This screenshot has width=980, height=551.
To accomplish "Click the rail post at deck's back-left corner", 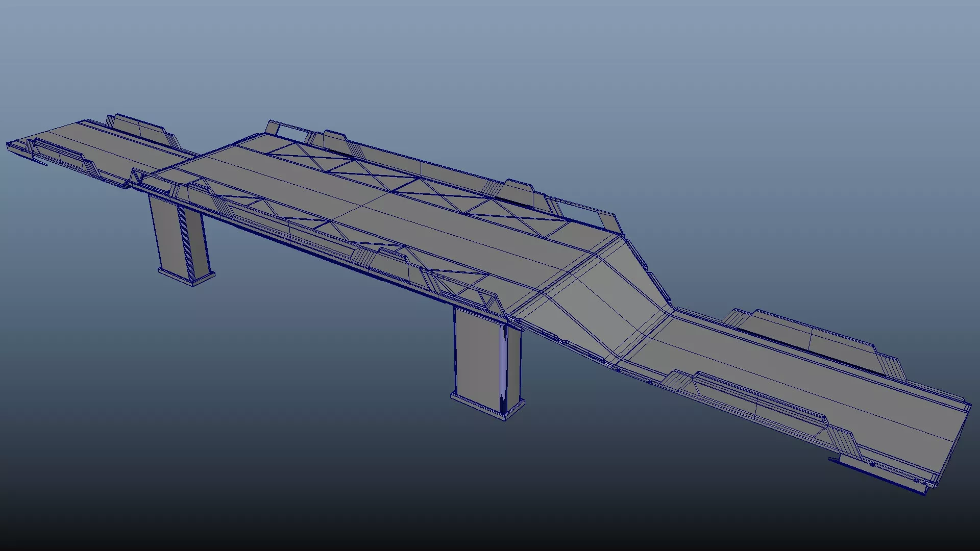I will pos(273,128).
